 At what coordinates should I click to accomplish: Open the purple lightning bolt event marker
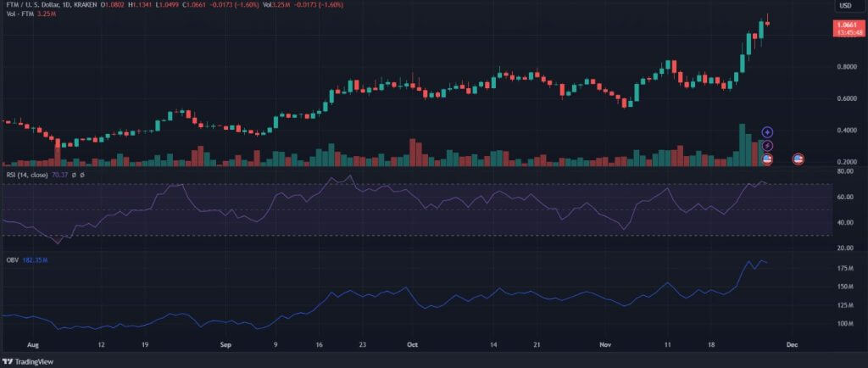point(767,146)
